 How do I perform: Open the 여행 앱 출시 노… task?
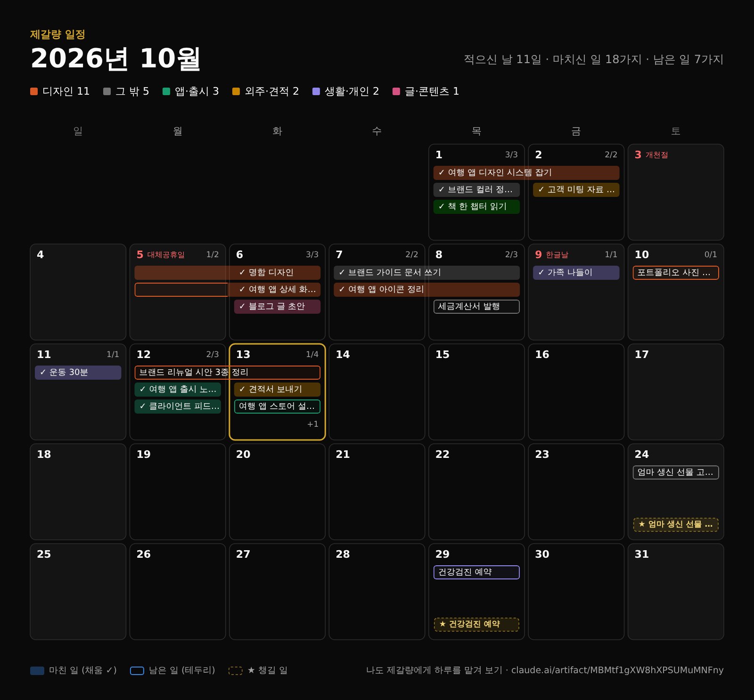point(178,390)
